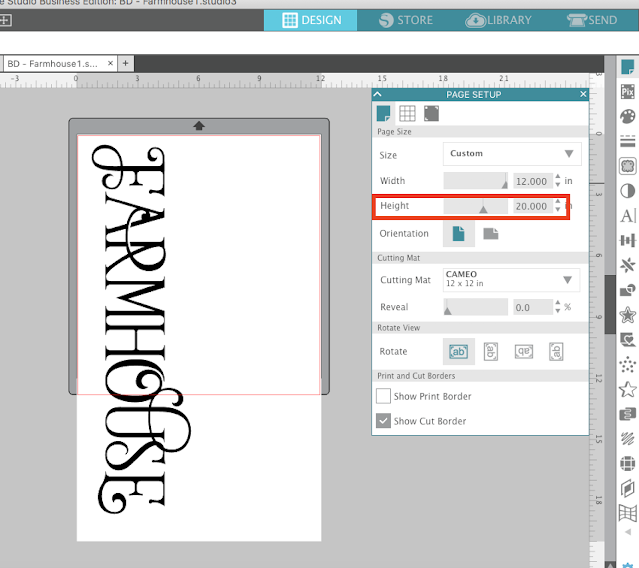The height and width of the screenshot is (568, 639).
Task: Choose landscape orientation
Action: coord(491,234)
